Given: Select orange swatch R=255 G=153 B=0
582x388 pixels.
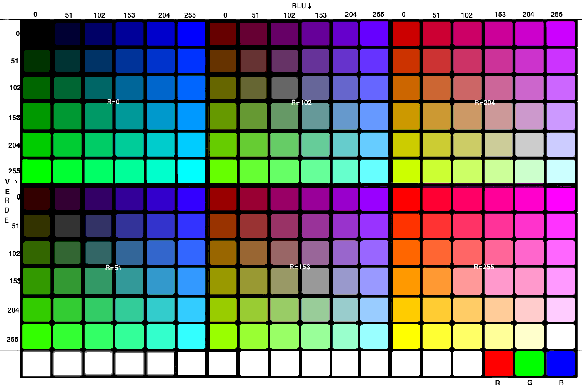Looking at the screenshot, I should [x=406, y=281].
